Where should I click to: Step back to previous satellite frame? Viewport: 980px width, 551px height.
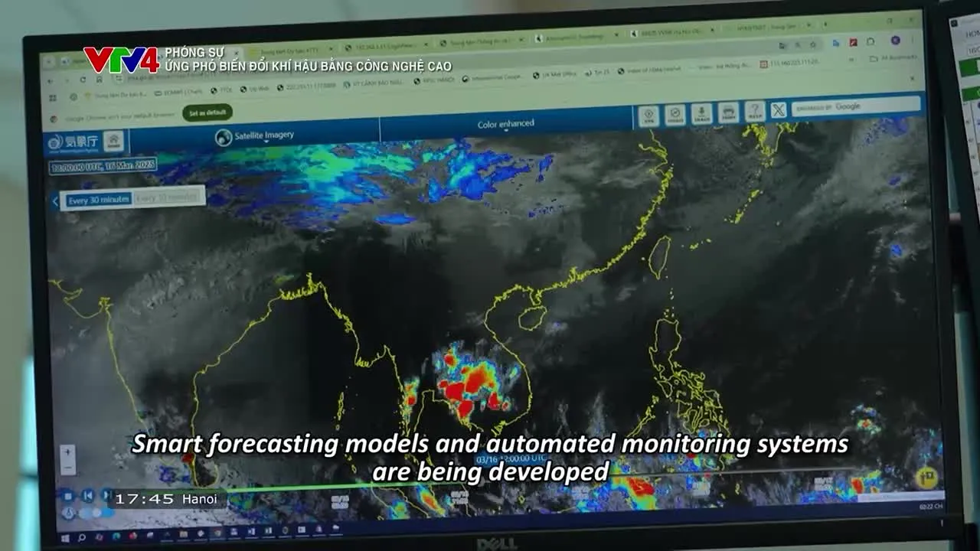coord(88,496)
